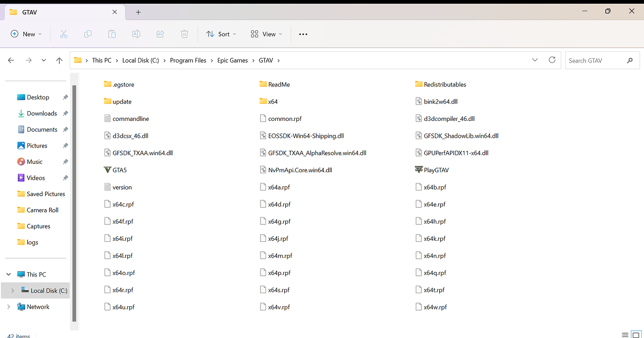Open recent locations chevron dropdown
Image resolution: width=644 pixels, height=338 pixels.
pos(43,60)
